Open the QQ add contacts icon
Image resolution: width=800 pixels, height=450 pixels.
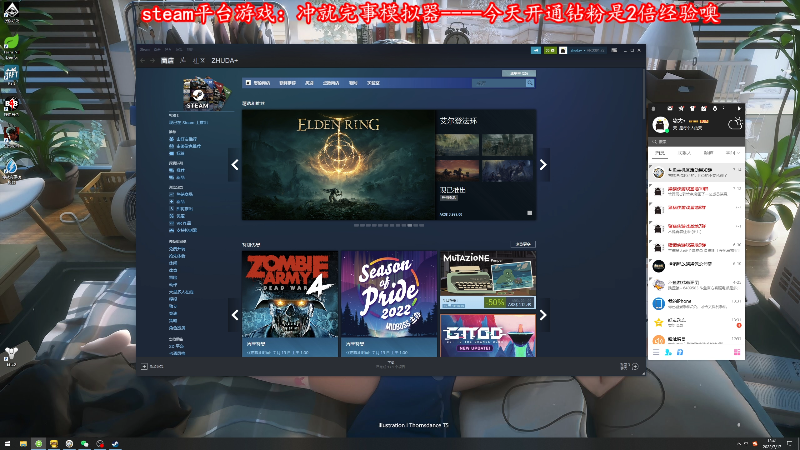668,353
